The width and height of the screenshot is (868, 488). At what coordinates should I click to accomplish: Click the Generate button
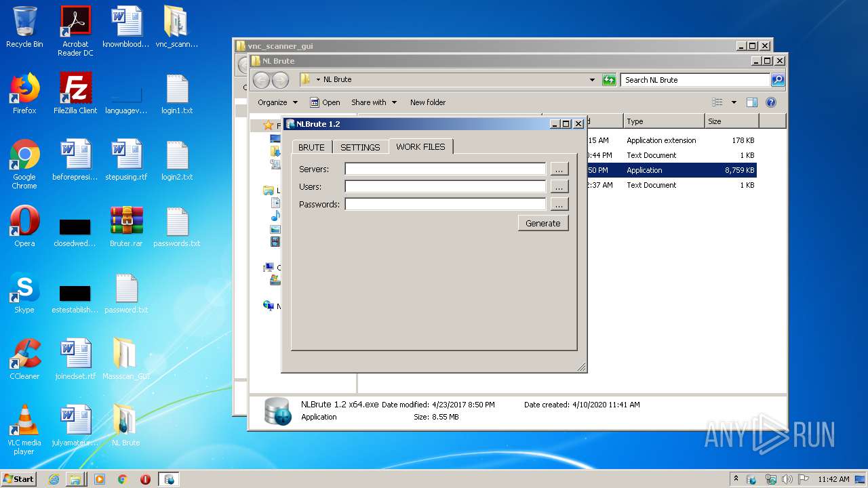[543, 223]
